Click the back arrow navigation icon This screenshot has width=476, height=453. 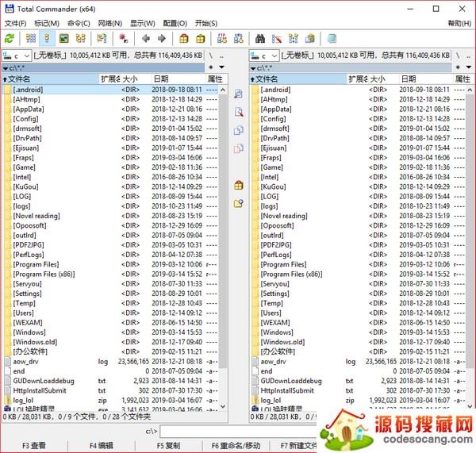pos(146,38)
